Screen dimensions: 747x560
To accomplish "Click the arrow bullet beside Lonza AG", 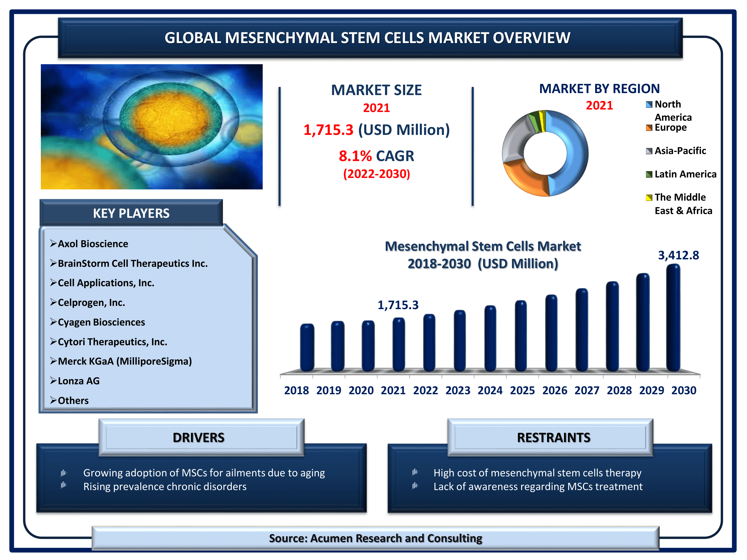I will (53, 380).
